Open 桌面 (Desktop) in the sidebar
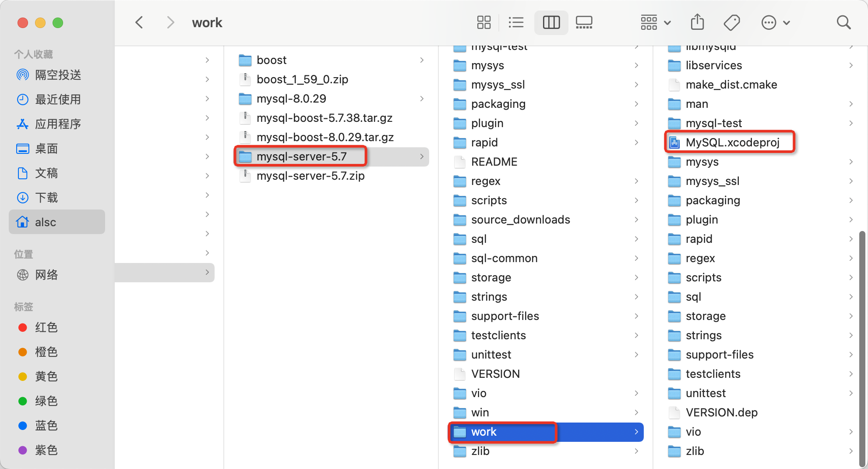 [x=57, y=149]
